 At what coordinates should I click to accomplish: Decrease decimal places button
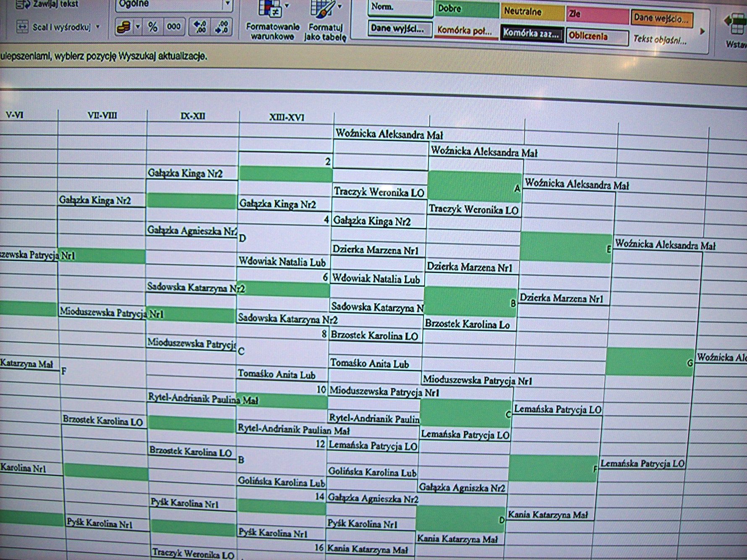[222, 27]
